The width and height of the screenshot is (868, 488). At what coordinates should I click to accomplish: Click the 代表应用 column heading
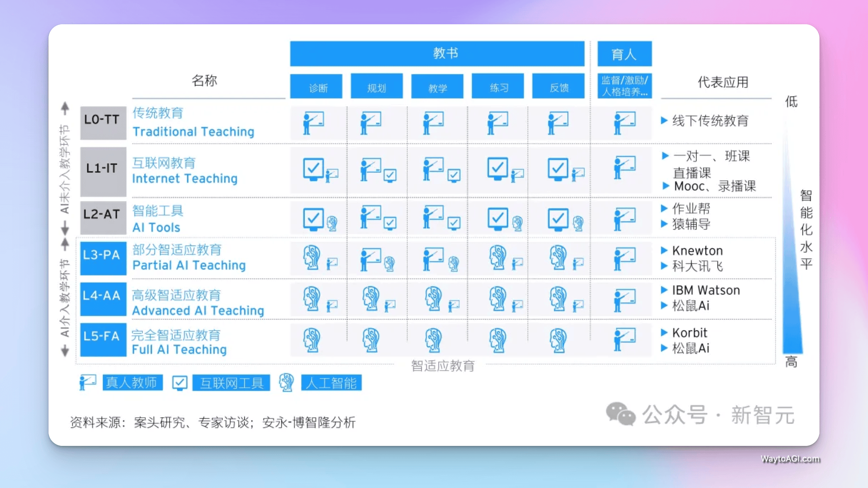point(723,82)
